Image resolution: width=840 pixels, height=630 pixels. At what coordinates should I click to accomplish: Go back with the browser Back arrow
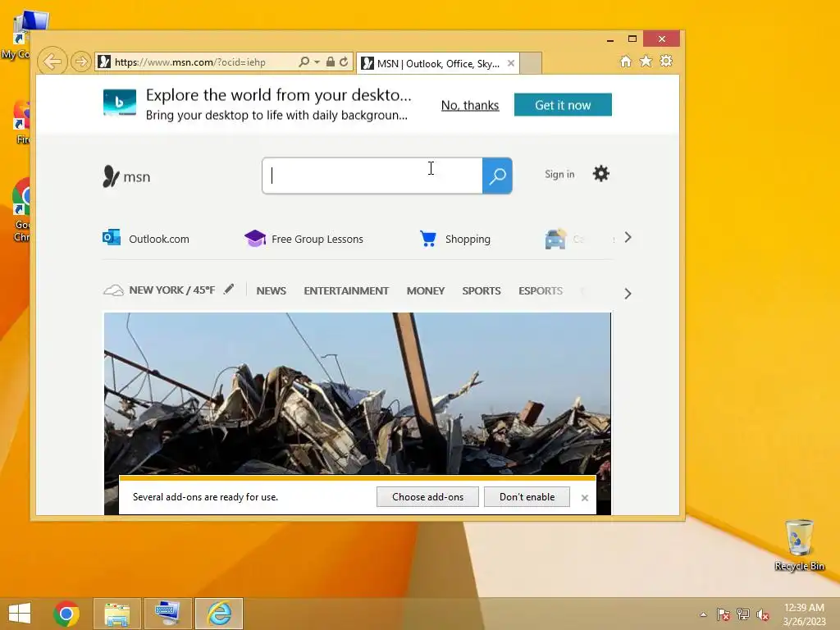click(x=52, y=62)
